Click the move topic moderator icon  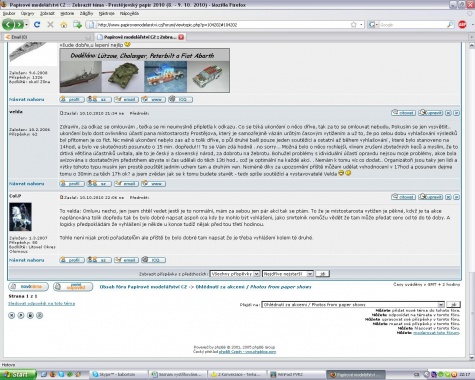tap(21, 315)
